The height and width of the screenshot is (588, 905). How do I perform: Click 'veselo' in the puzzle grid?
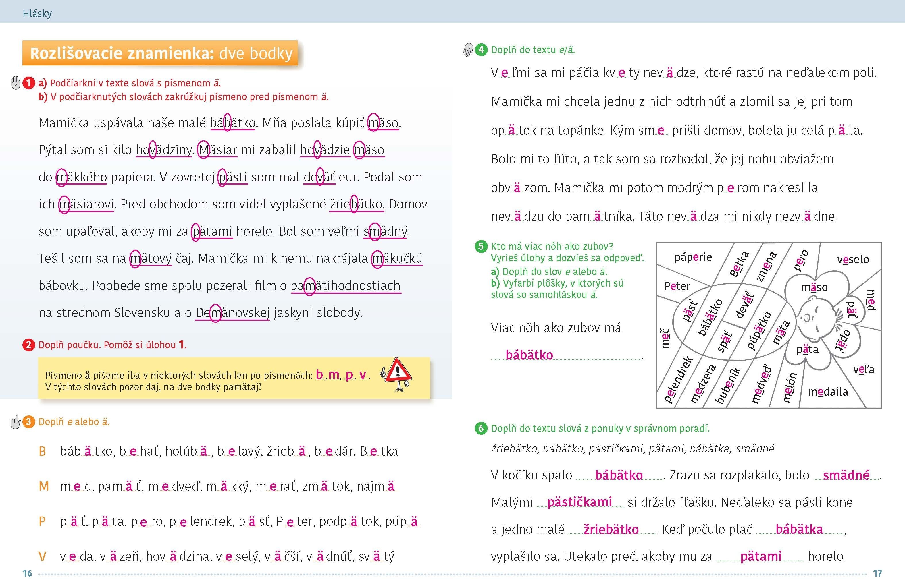point(853,259)
